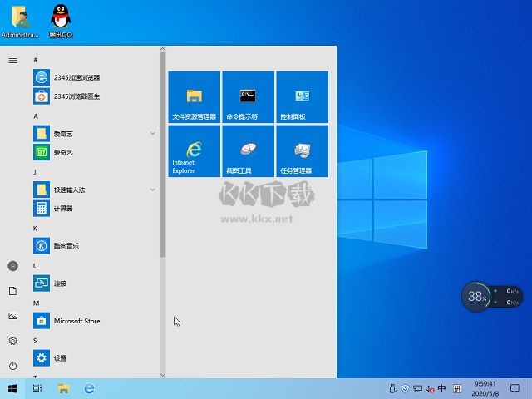
Task: Expand the 极速输入法 folder group
Action: [153, 190]
